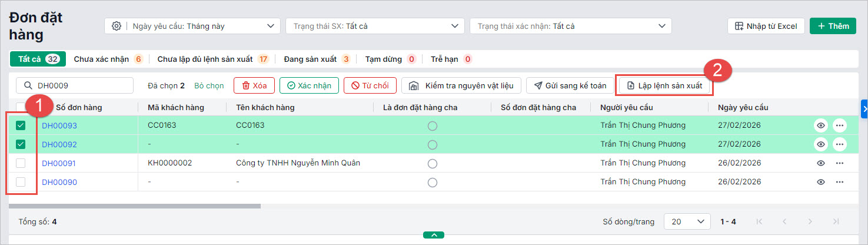Send selected orders via Gửi sang kế toán

point(569,86)
